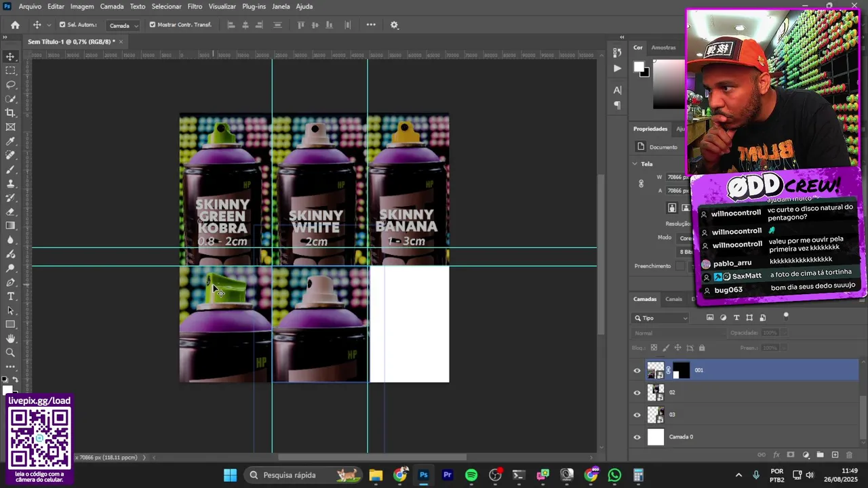
Task: Add layer style fx button
Action: (x=776, y=455)
